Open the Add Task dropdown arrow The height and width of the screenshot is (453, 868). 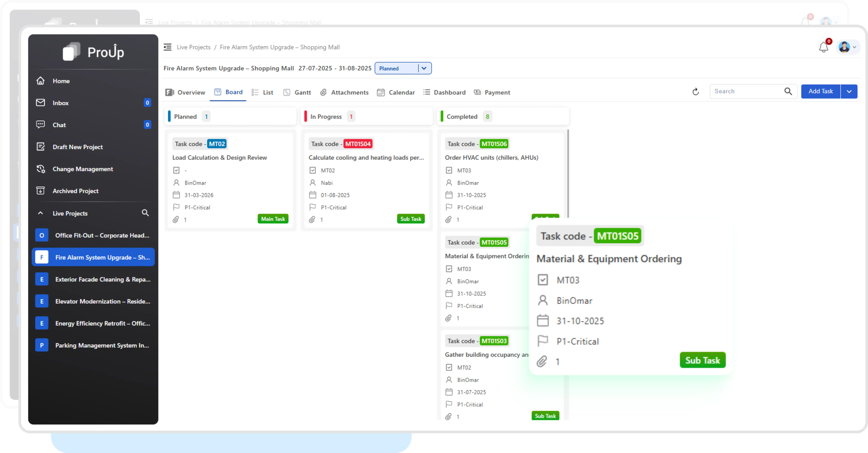point(849,91)
